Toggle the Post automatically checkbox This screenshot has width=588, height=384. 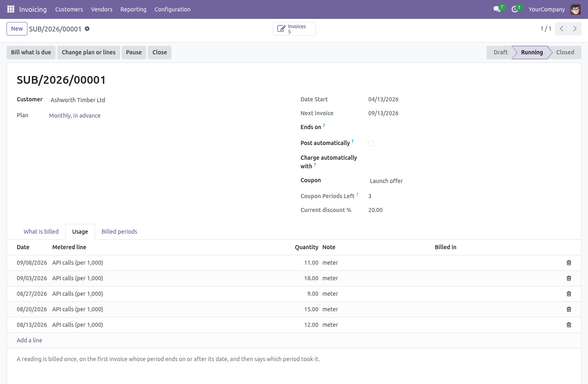pyautogui.click(x=371, y=143)
